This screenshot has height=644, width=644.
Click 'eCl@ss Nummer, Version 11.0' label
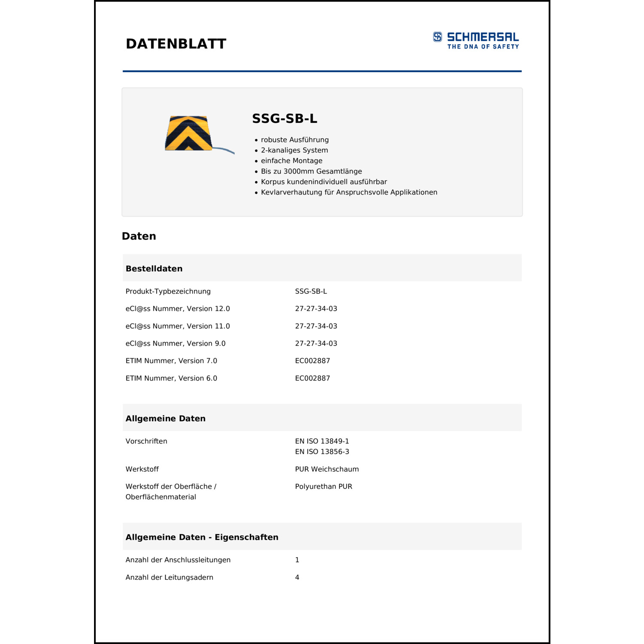pyautogui.click(x=178, y=326)
